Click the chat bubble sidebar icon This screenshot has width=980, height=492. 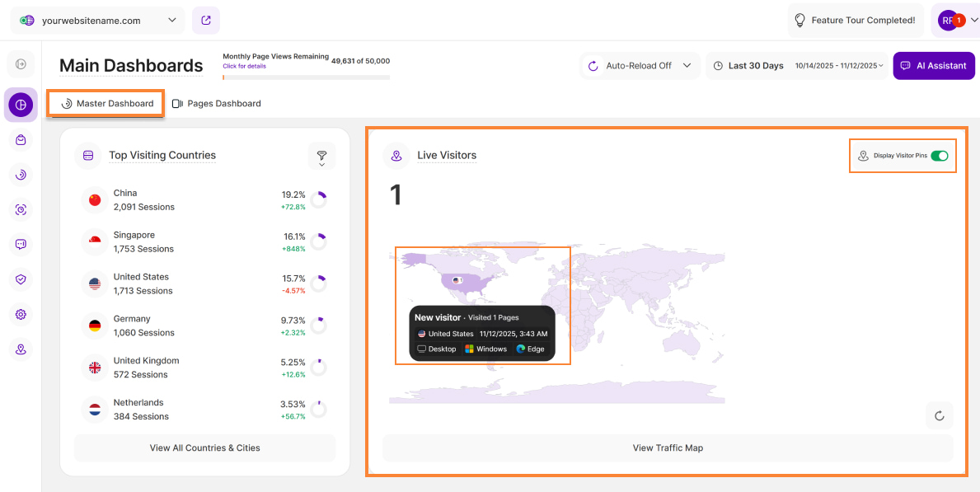[x=21, y=244]
